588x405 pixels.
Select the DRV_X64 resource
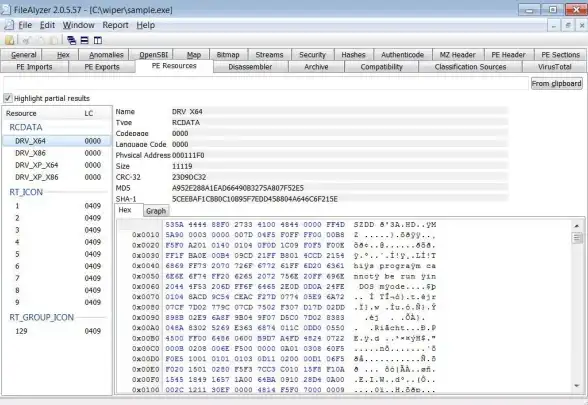(57, 141)
